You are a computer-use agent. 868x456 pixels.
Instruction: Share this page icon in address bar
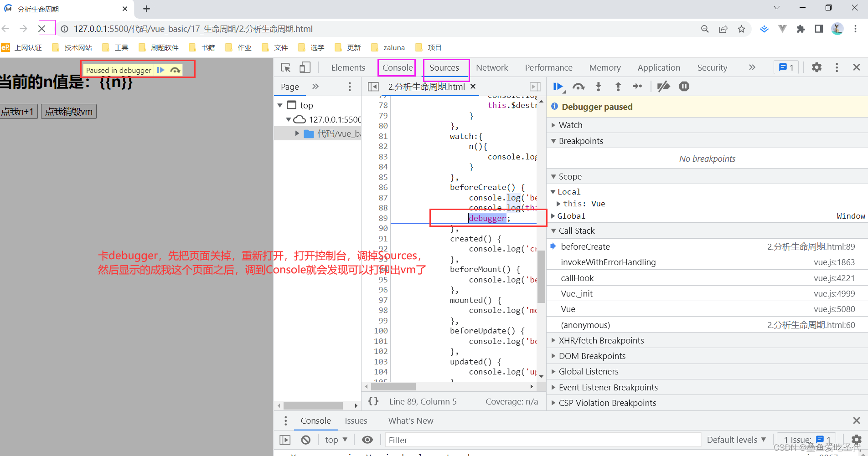click(723, 29)
